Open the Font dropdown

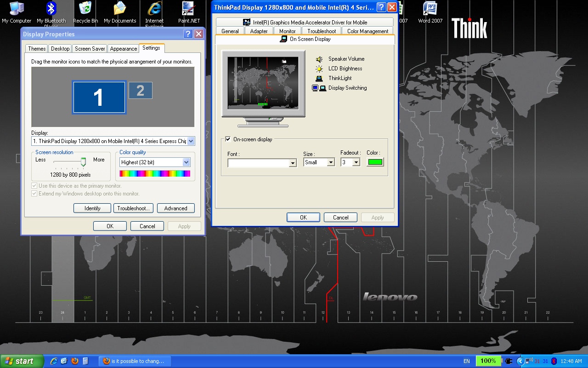(x=293, y=163)
